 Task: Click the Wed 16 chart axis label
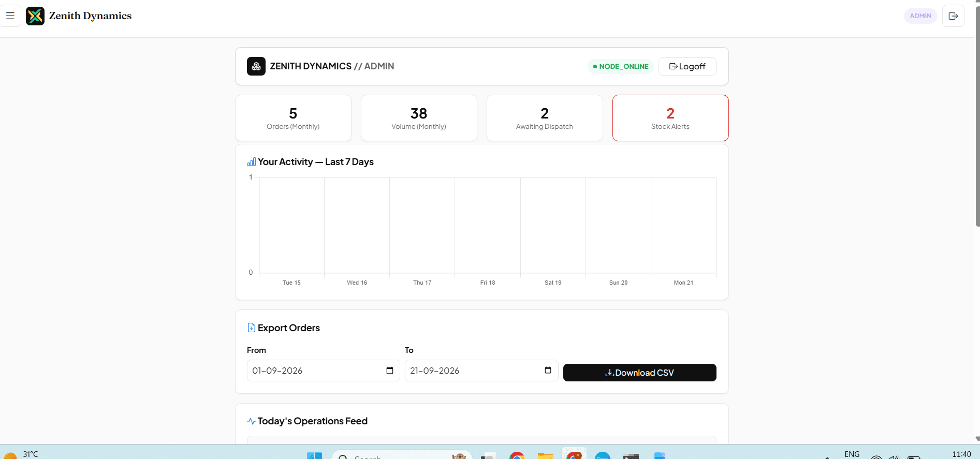coord(357,283)
